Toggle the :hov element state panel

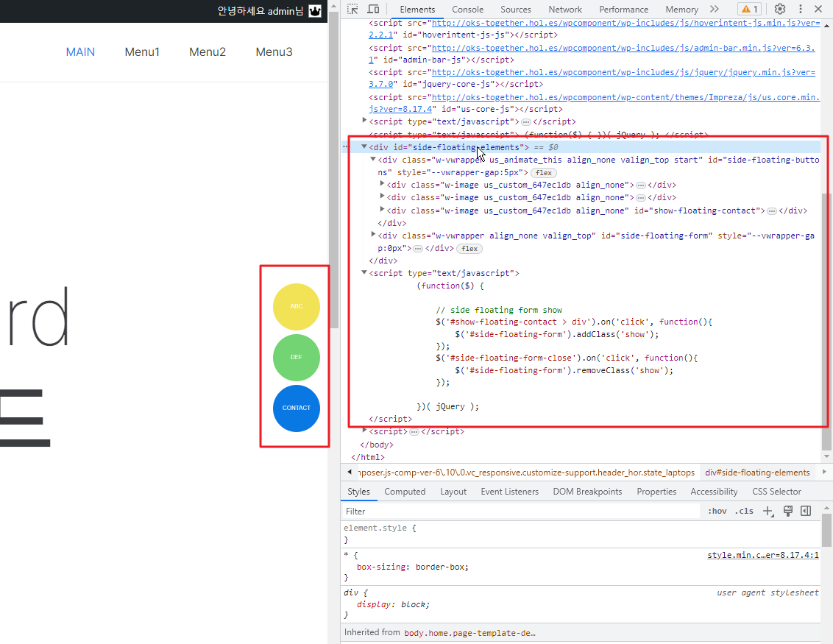(x=717, y=512)
